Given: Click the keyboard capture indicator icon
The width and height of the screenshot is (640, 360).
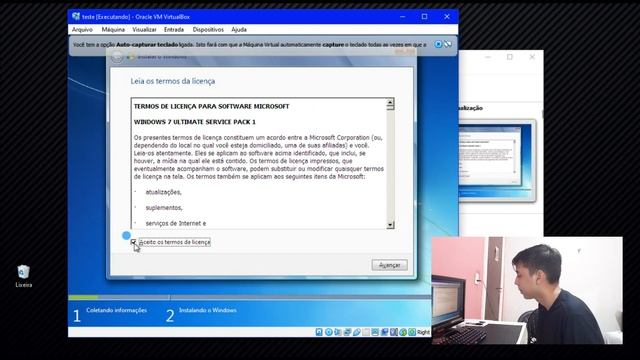Looking at the screenshot, I should (412, 332).
